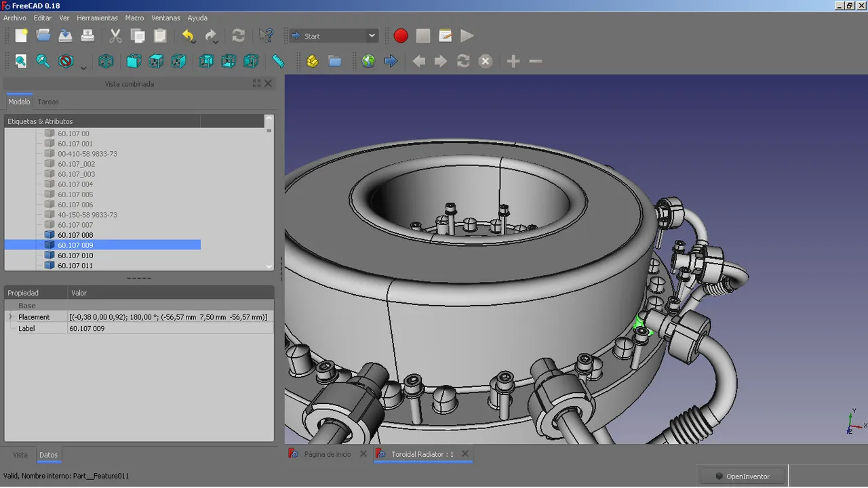Redo the last undone action

pos(211,36)
